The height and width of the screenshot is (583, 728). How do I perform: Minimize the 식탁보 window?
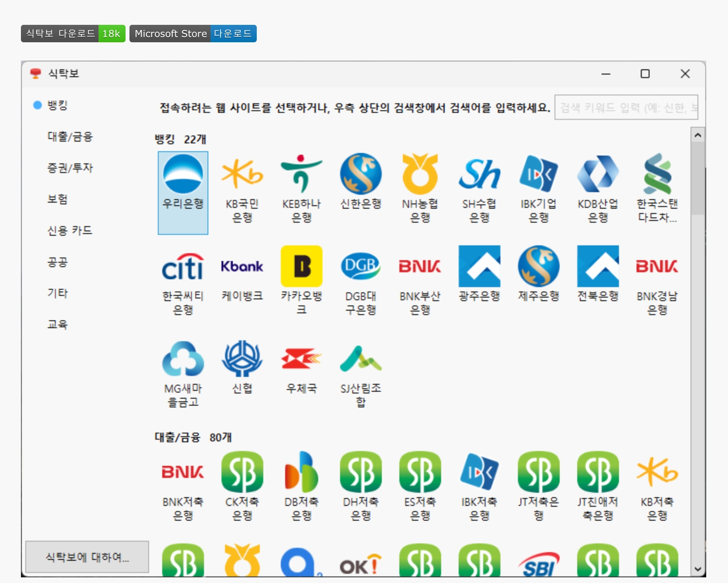pos(606,74)
